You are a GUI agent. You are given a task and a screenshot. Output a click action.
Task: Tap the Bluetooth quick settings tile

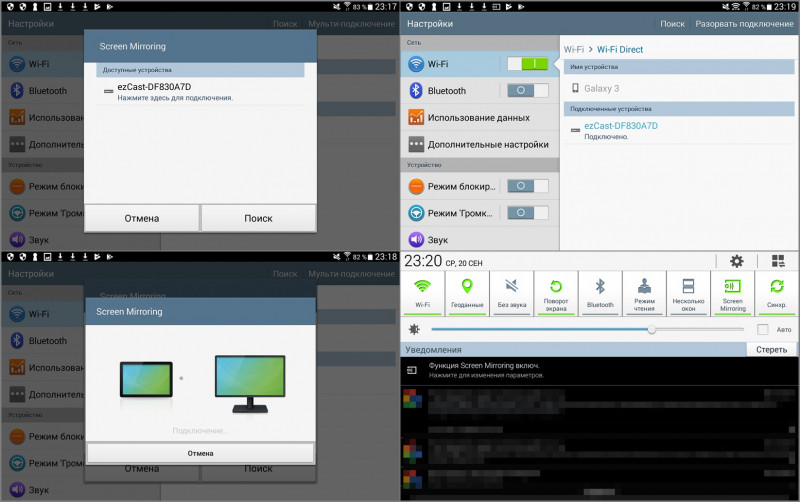[x=600, y=292]
